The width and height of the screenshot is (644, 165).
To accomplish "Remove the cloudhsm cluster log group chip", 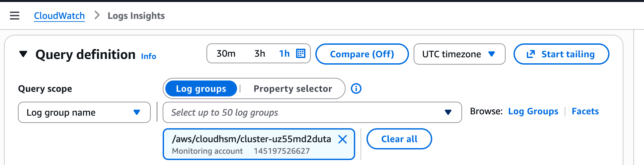I will click(343, 139).
